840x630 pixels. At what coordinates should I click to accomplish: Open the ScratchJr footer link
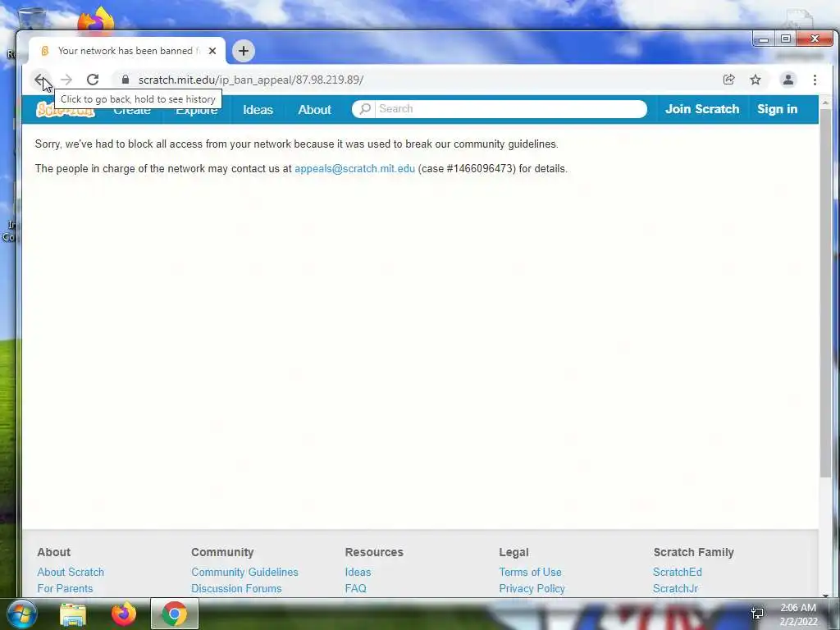pyautogui.click(x=675, y=588)
